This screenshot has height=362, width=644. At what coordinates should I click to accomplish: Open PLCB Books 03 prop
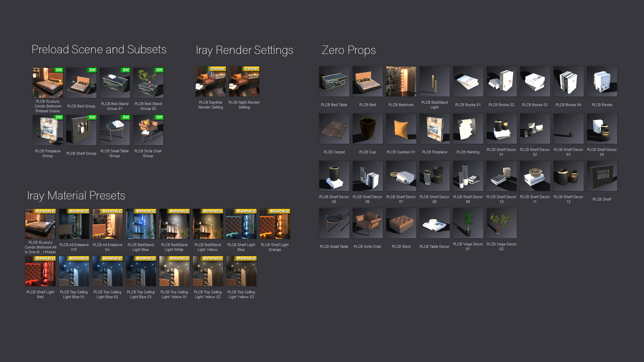pyautogui.click(x=535, y=81)
